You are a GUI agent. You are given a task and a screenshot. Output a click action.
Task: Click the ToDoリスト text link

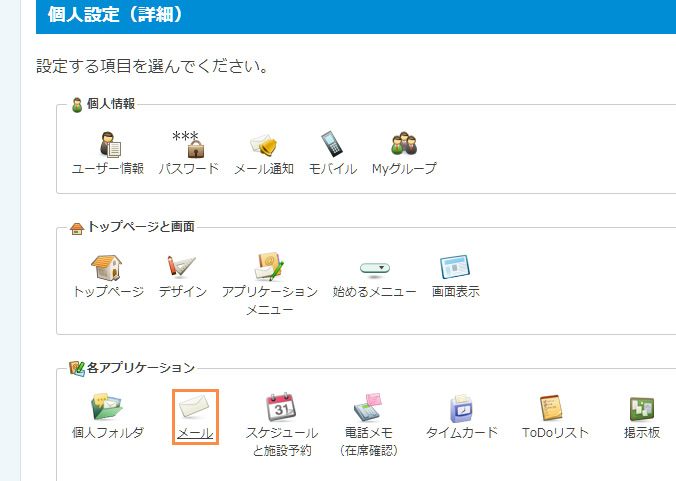[555, 432]
